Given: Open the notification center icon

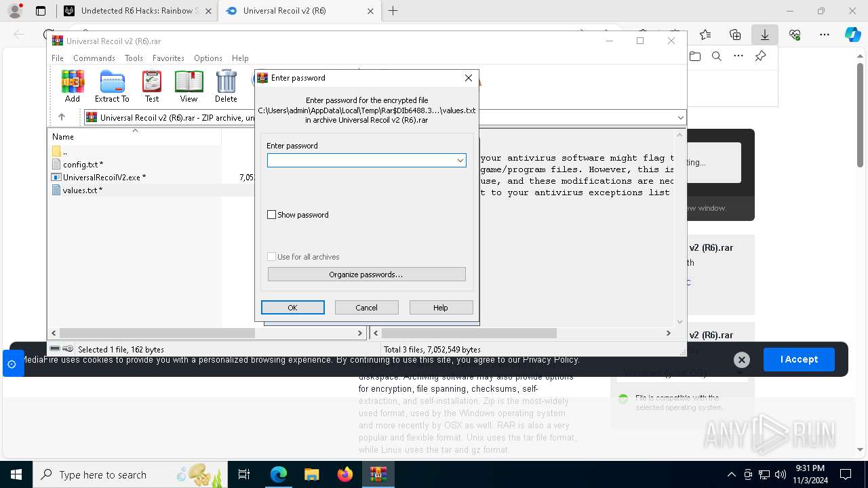Looking at the screenshot, I should coord(846,474).
